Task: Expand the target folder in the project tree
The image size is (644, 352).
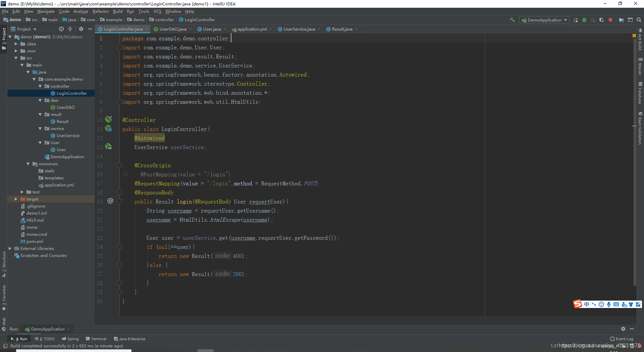Action: coord(16,199)
